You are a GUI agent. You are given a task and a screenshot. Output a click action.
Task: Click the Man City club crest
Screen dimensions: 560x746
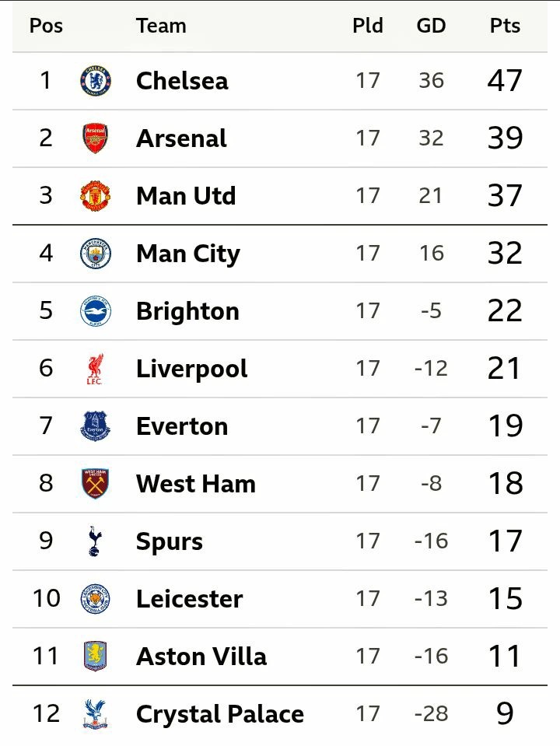pyautogui.click(x=95, y=253)
